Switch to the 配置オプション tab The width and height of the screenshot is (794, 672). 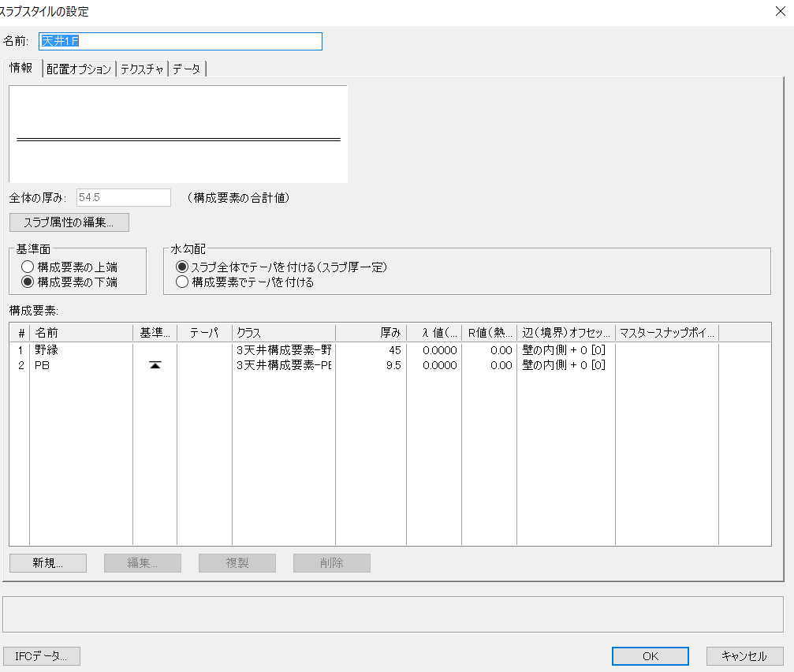point(78,69)
